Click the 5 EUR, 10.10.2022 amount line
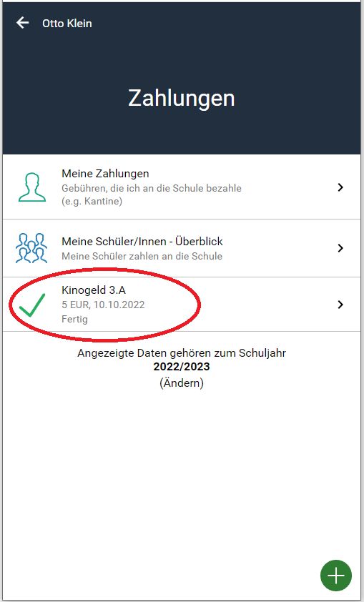 (103, 305)
